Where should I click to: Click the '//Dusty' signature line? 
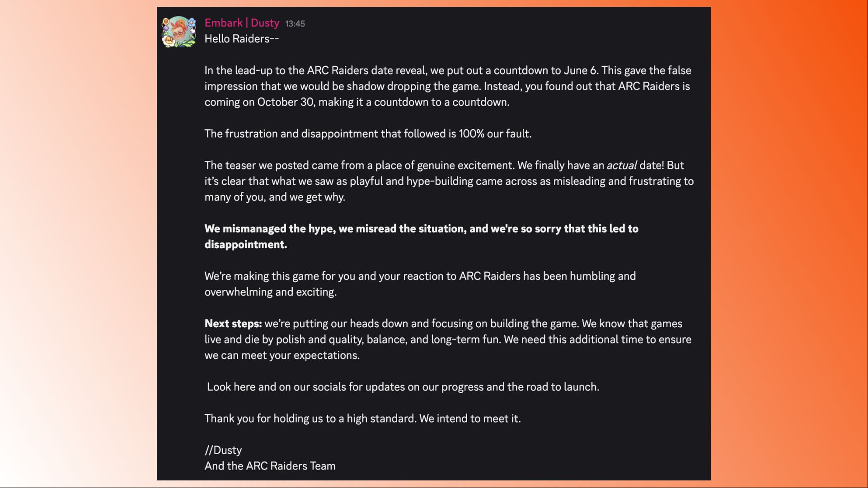click(x=223, y=451)
